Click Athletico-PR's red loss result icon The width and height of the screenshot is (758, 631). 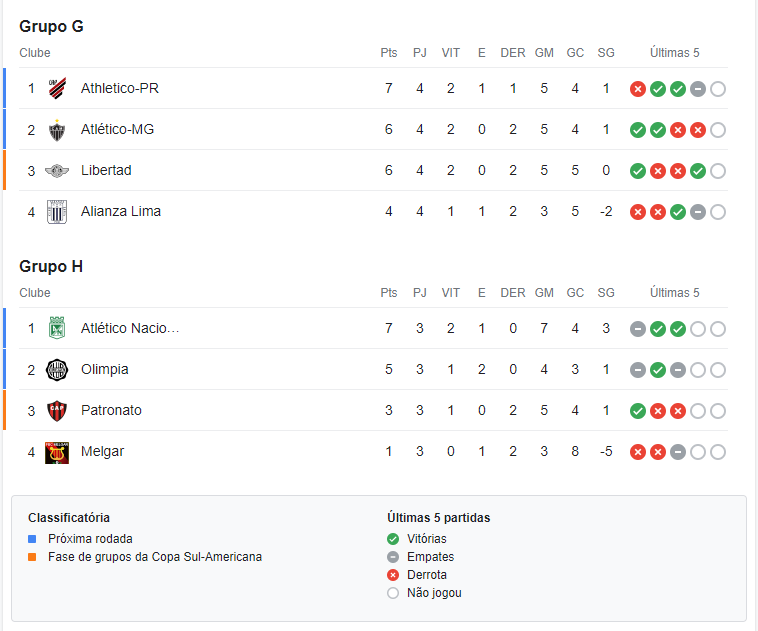(x=638, y=89)
